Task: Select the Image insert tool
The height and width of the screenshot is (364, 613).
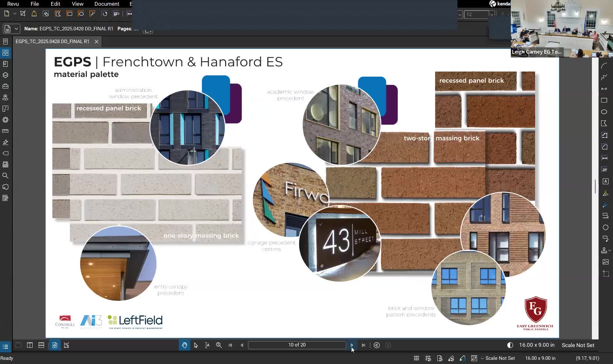Action: coord(605,262)
